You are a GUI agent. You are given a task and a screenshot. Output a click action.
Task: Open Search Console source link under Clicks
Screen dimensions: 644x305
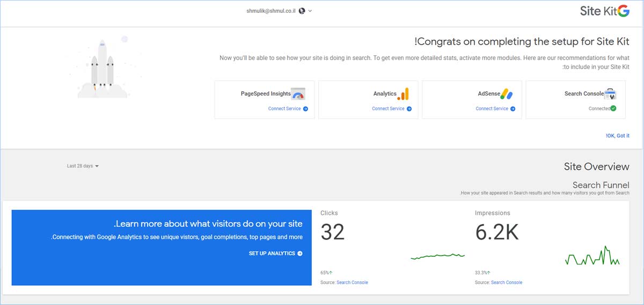(x=352, y=282)
